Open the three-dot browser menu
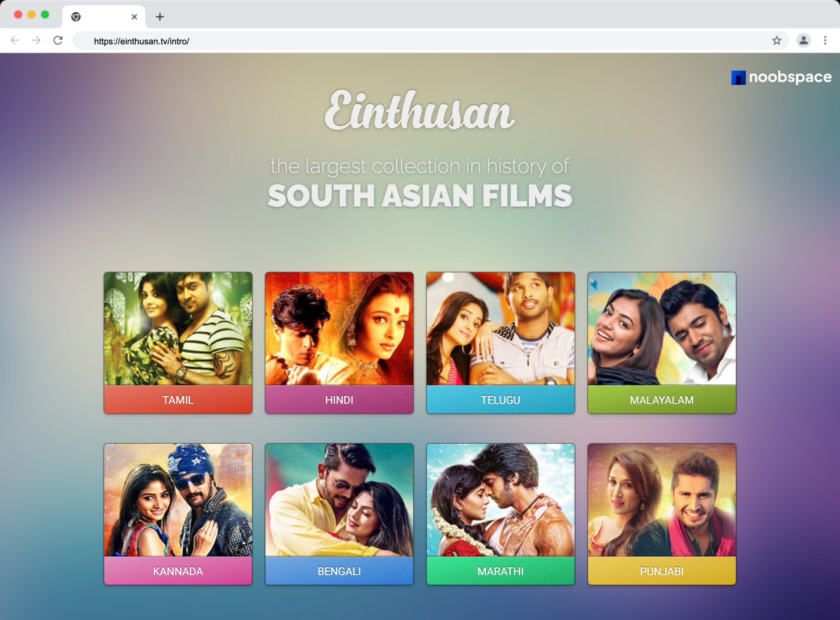 (x=825, y=40)
